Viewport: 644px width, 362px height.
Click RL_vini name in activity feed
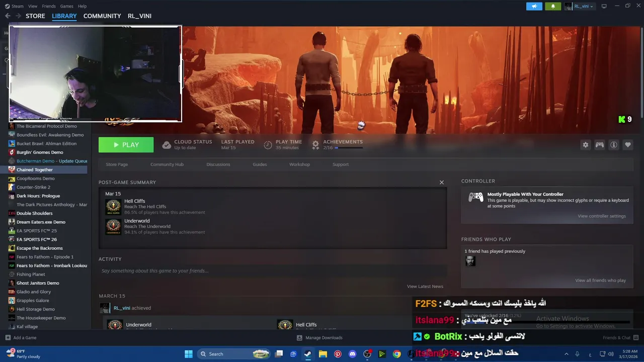[122, 308]
